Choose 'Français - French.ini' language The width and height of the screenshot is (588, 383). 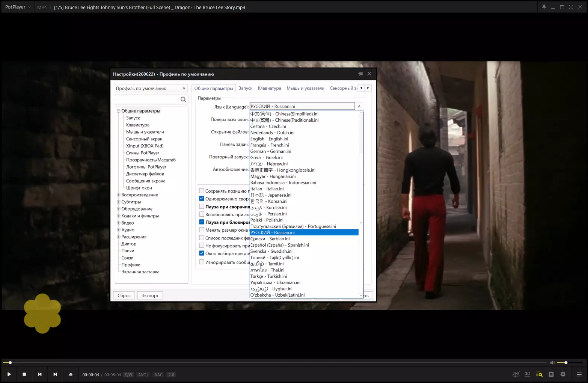(x=304, y=145)
